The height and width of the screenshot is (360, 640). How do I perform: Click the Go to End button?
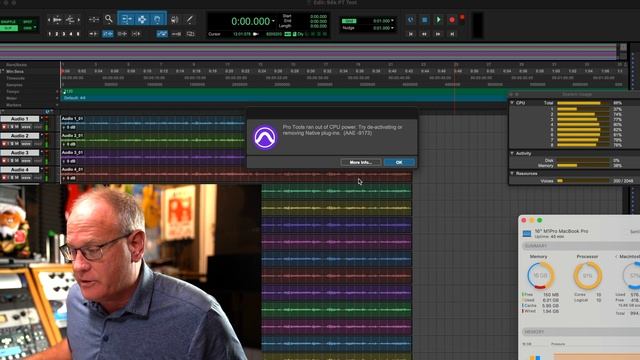(452, 34)
